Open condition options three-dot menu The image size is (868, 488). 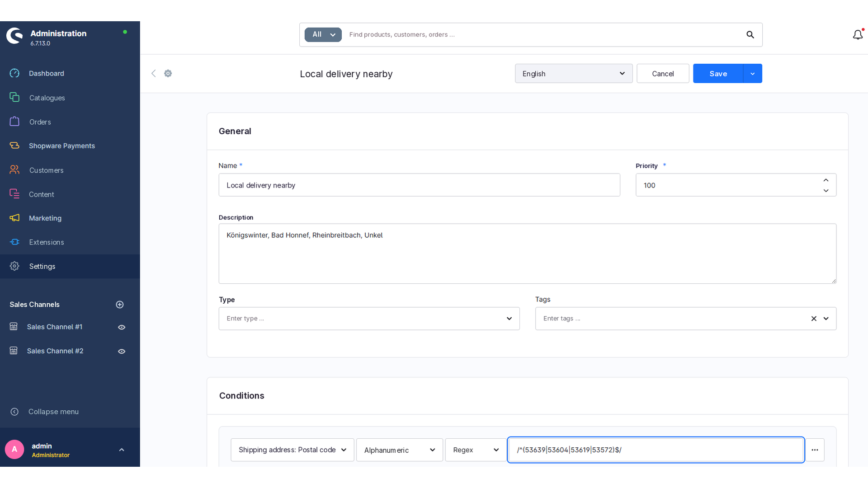[x=815, y=450]
